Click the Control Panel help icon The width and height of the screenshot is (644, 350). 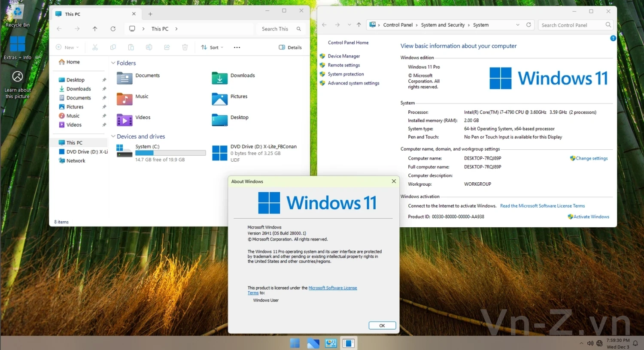tap(613, 38)
